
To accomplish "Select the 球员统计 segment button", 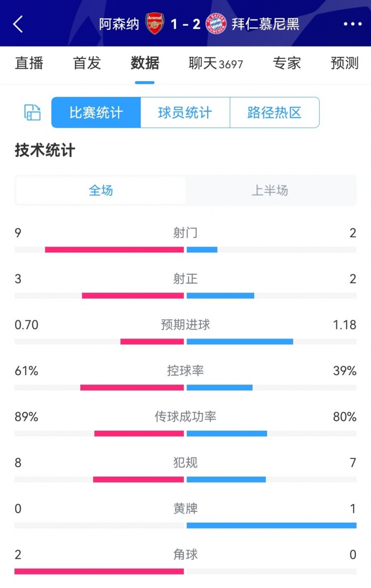I will tap(185, 112).
